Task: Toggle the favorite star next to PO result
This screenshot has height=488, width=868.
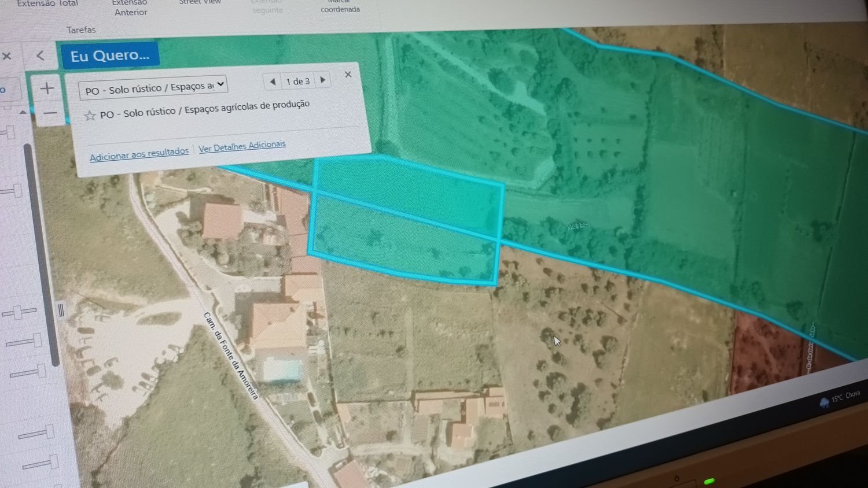Action: click(90, 116)
